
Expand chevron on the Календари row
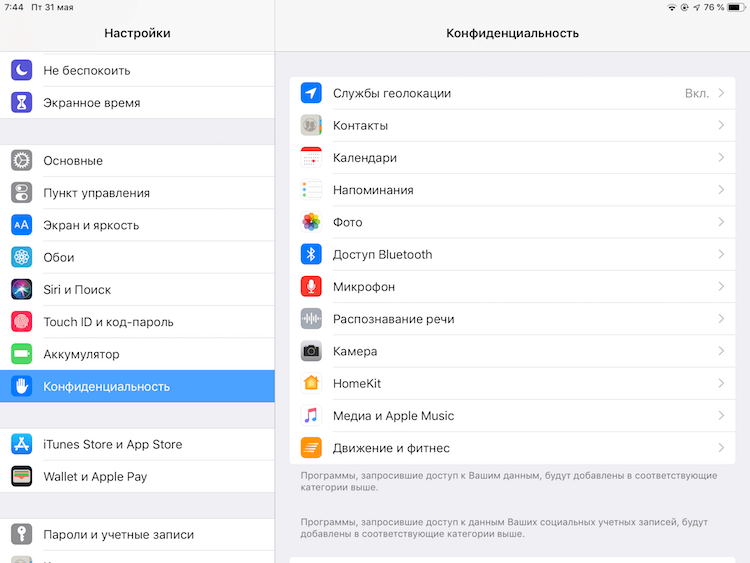tap(721, 157)
